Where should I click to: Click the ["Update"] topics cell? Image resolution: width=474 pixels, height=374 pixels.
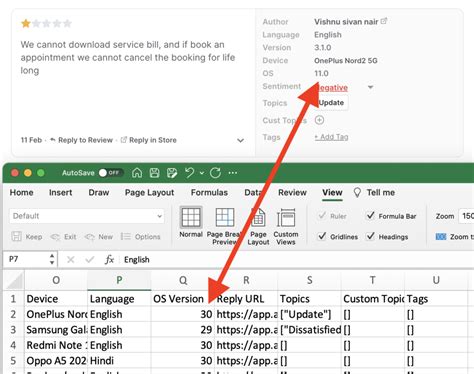point(309,314)
